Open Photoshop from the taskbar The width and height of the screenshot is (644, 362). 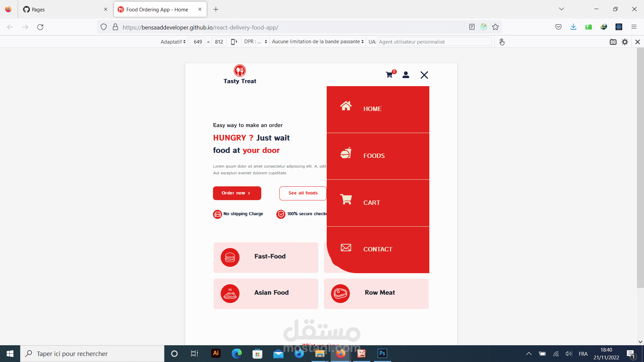pyautogui.click(x=382, y=353)
